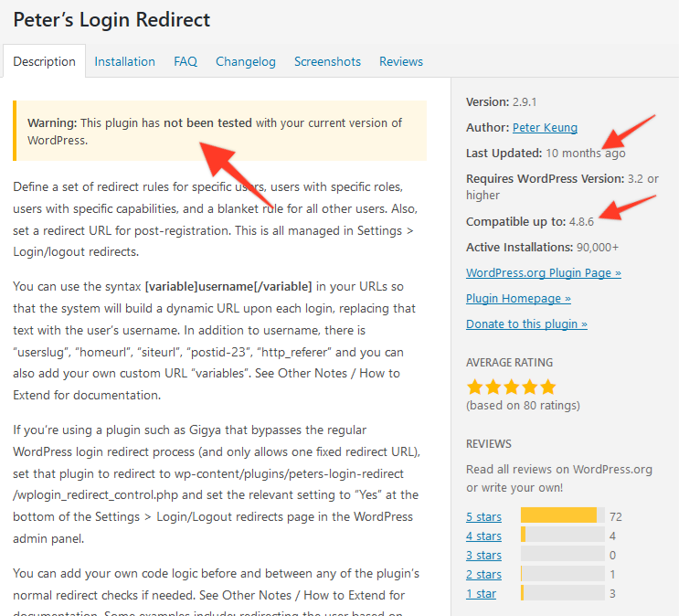The height and width of the screenshot is (616, 679).
Task: Open the FAQ tab
Action: coord(186,61)
